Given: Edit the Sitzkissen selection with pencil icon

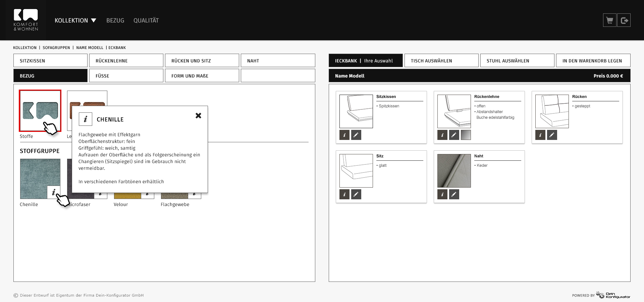Looking at the screenshot, I should tap(356, 135).
